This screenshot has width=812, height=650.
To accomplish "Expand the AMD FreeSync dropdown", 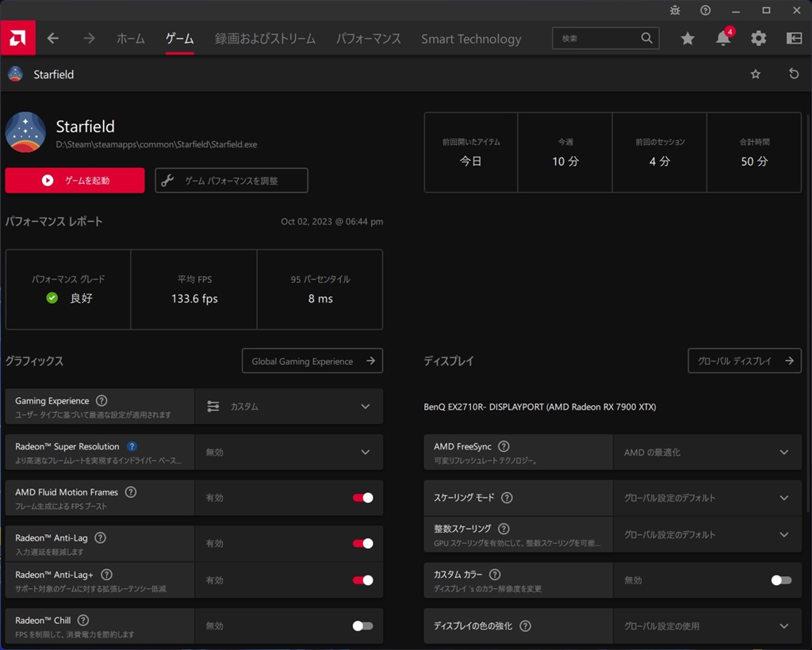I will [707, 452].
